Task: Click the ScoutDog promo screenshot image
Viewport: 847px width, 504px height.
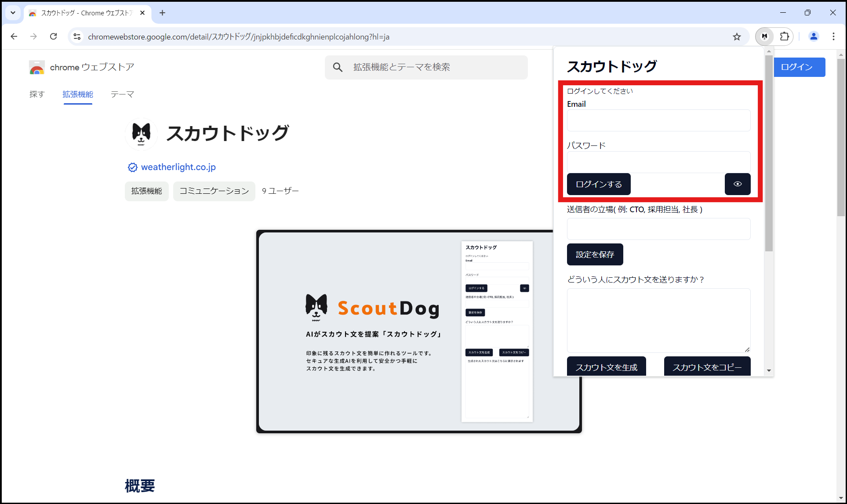Action: (x=419, y=331)
